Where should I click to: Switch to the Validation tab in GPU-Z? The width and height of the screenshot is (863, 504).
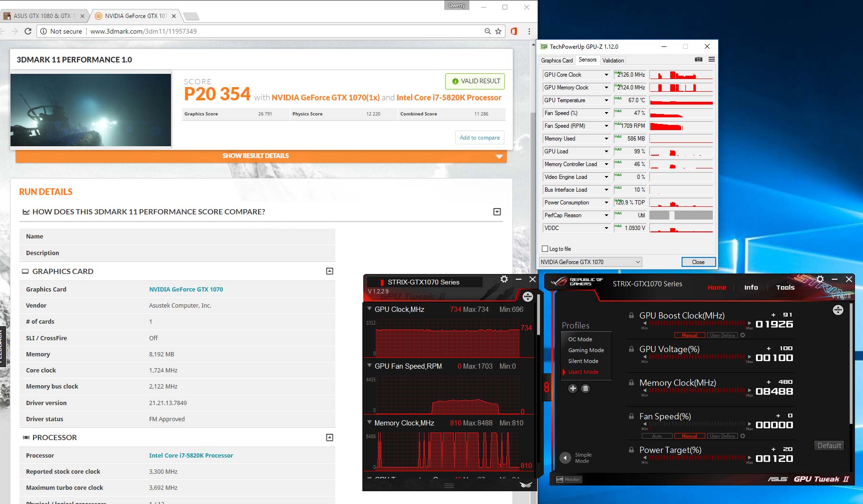click(x=613, y=60)
